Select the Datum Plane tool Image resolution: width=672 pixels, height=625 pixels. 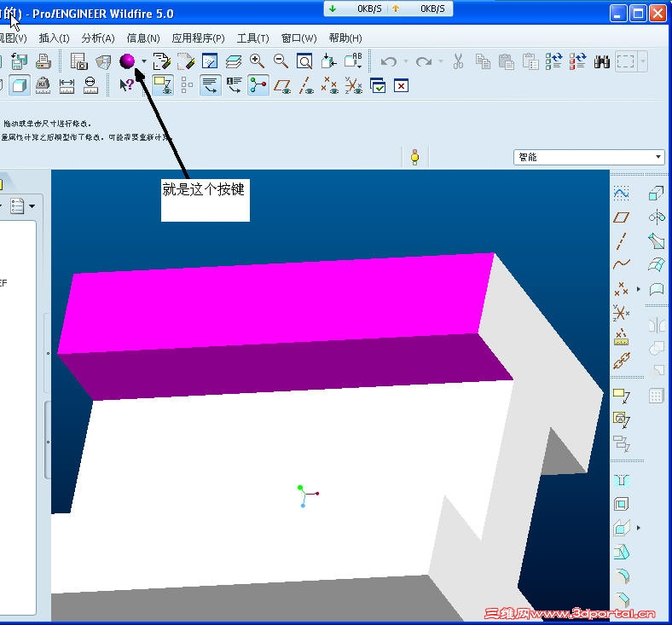(x=621, y=217)
